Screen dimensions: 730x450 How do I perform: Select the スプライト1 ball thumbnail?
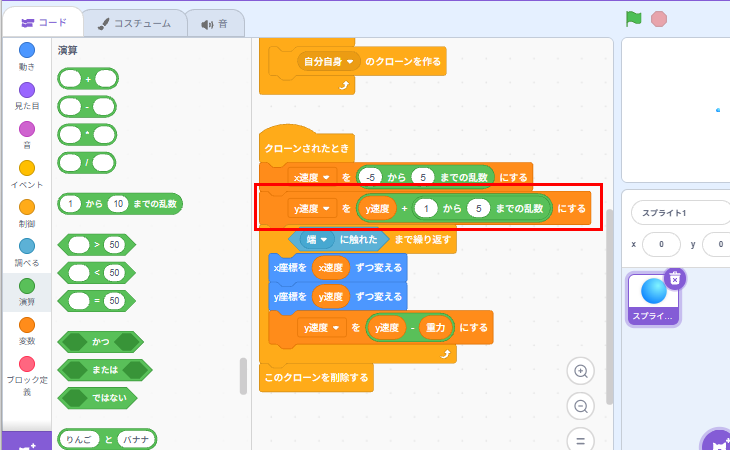[653, 299]
